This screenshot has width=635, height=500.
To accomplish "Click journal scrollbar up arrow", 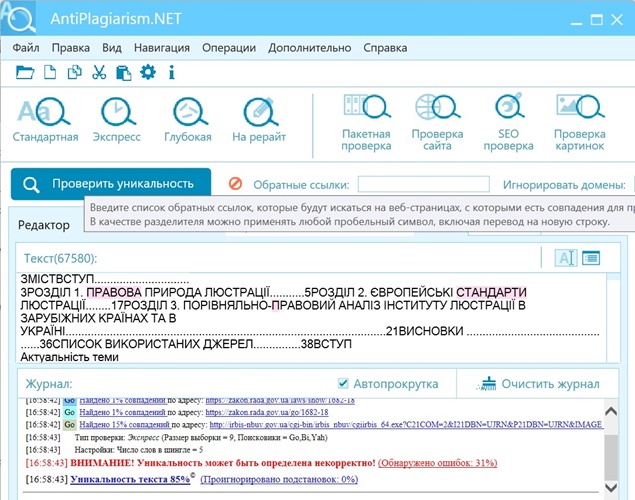I will pyautogui.click(x=611, y=412).
